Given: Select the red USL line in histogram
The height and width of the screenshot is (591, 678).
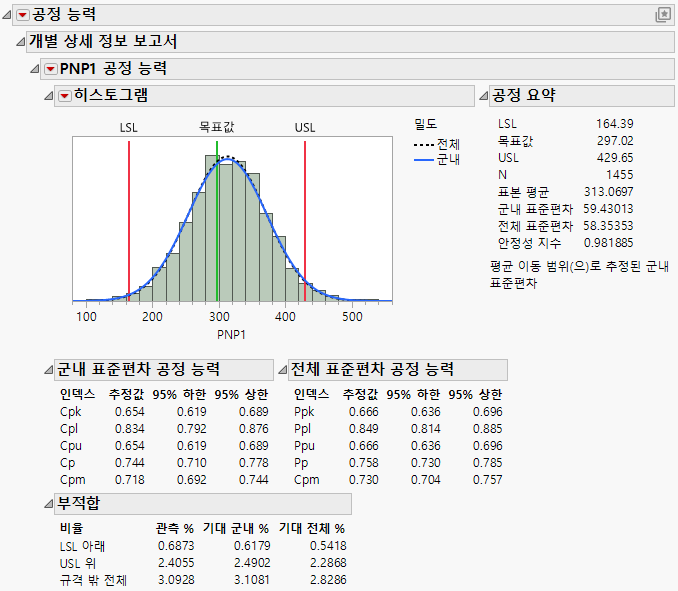Looking at the screenshot, I should tap(305, 220).
